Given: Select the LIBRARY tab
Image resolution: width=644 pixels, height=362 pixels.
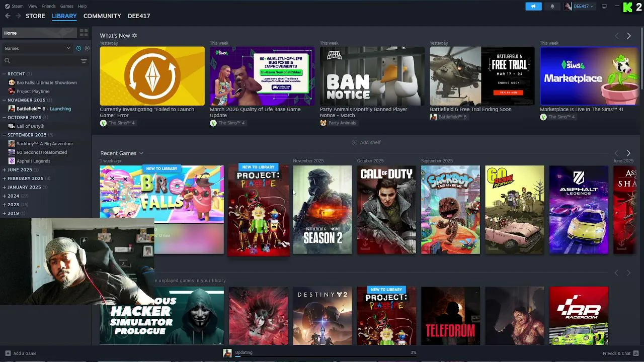Looking at the screenshot, I should [x=64, y=16].
